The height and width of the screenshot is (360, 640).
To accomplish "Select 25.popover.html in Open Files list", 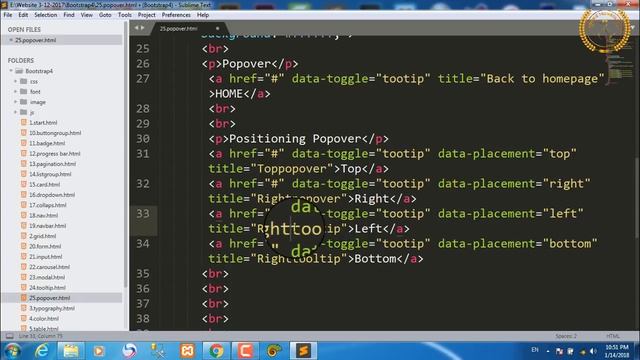I will 61,40.
